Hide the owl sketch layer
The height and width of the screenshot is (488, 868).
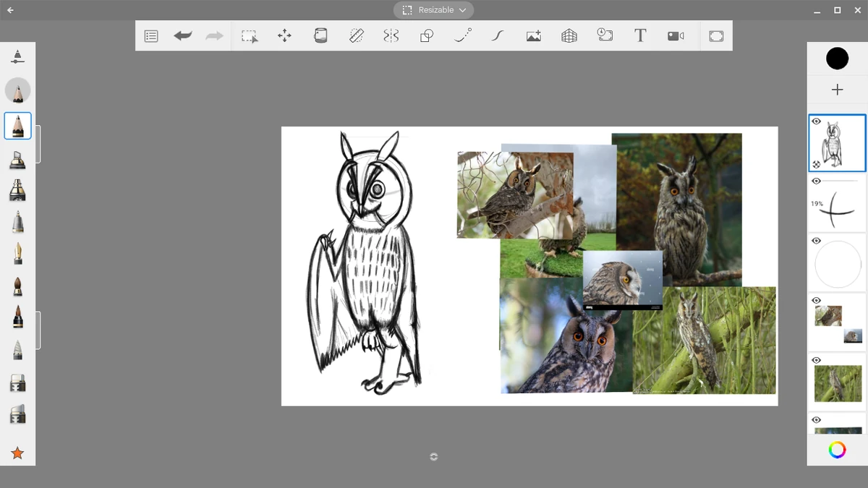tap(817, 121)
